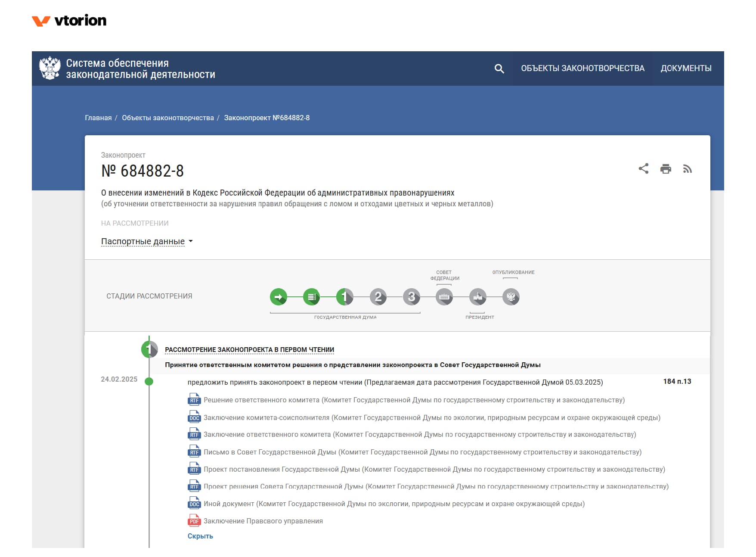The height and width of the screenshot is (557, 756).
Task: Open Иной документ link
Action: pyautogui.click(x=394, y=504)
